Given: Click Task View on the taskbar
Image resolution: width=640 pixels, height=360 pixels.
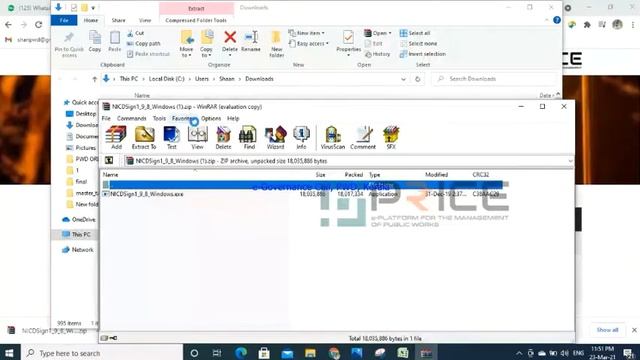Looking at the screenshot, I should tap(217, 353).
